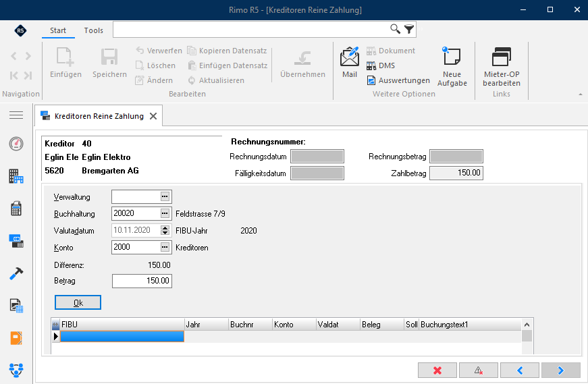Viewport: 588px width, 384px height.
Task: Open Mieter-OP bearbeiten link
Action: point(502,67)
